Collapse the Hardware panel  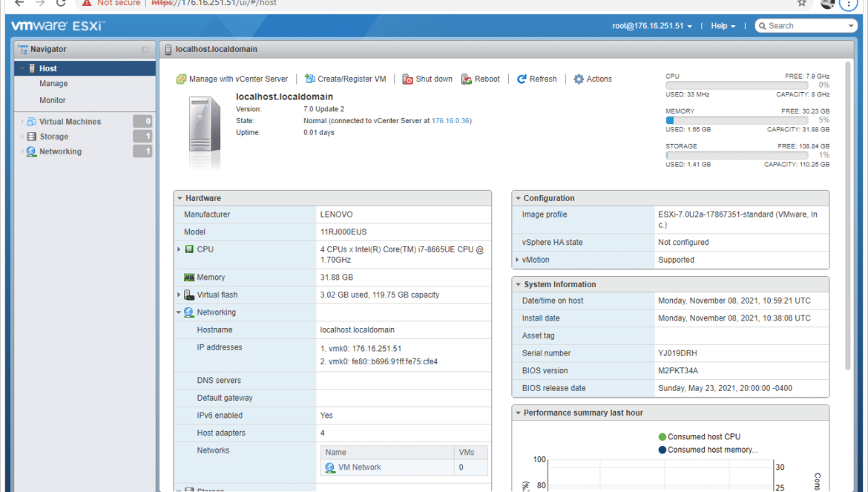click(180, 198)
